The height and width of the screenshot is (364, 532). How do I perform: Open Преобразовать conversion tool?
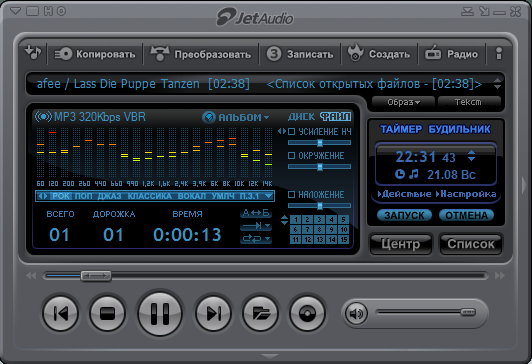(x=201, y=54)
